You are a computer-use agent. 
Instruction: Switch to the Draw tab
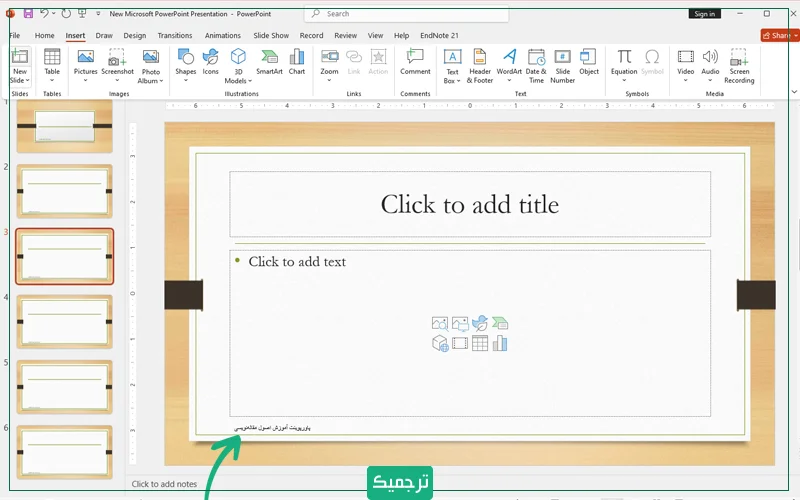pos(104,35)
